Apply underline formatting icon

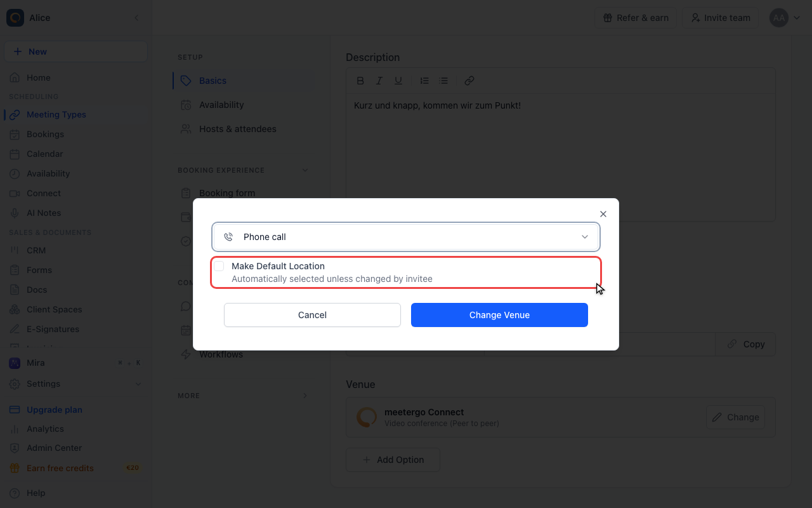coord(398,81)
